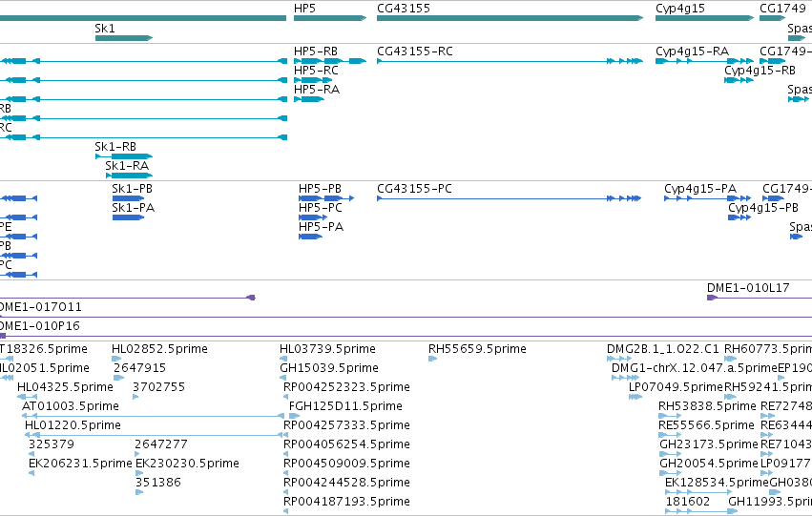Click the RP004252323.5prime EST label
The height and width of the screenshot is (516, 812).
346,387
